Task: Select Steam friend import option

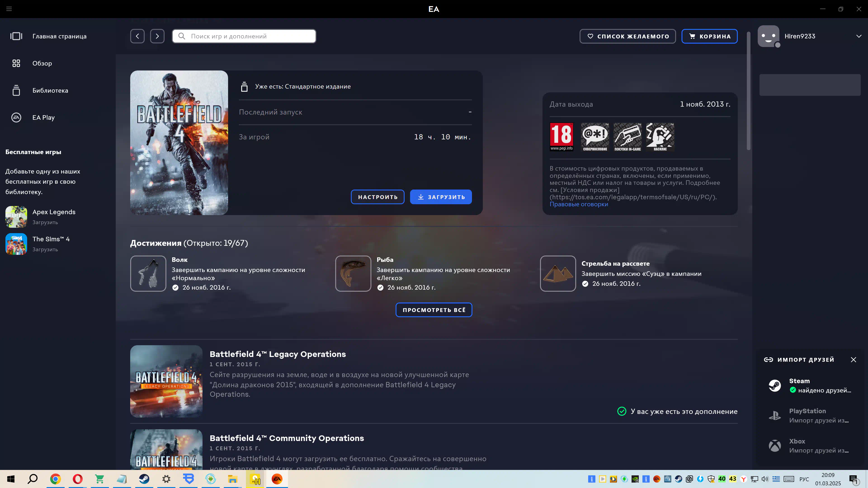Action: (810, 386)
